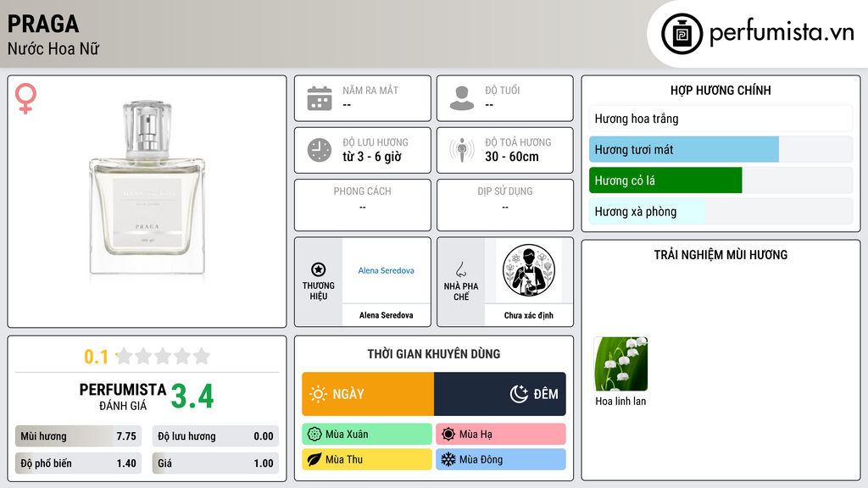
Task: Click the Hương hoa trắng accord bar
Action: (x=721, y=119)
